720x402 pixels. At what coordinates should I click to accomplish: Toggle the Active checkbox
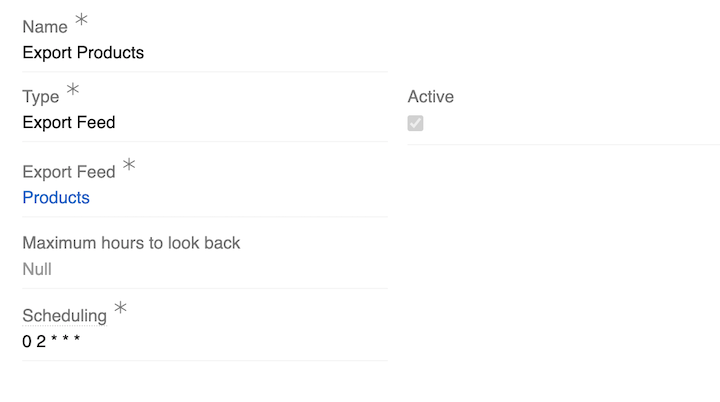click(x=415, y=123)
